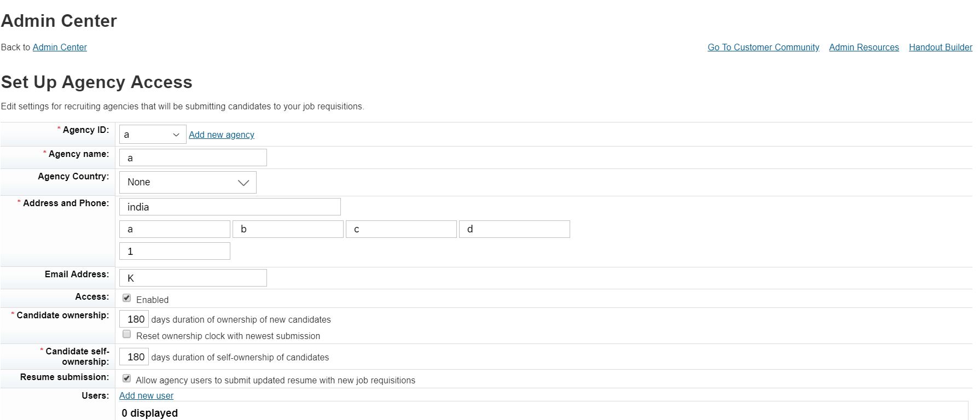Click the Agency Country chevron arrow
The height and width of the screenshot is (420, 980).
click(243, 183)
